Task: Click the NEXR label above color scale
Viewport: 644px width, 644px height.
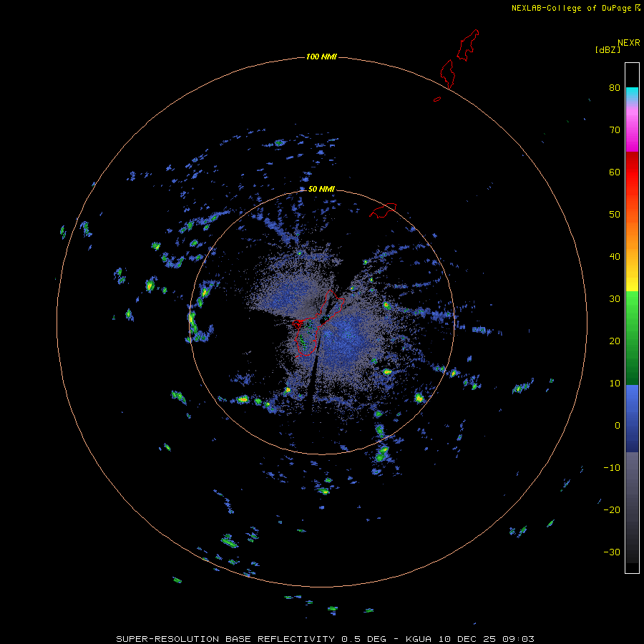Action: click(628, 43)
